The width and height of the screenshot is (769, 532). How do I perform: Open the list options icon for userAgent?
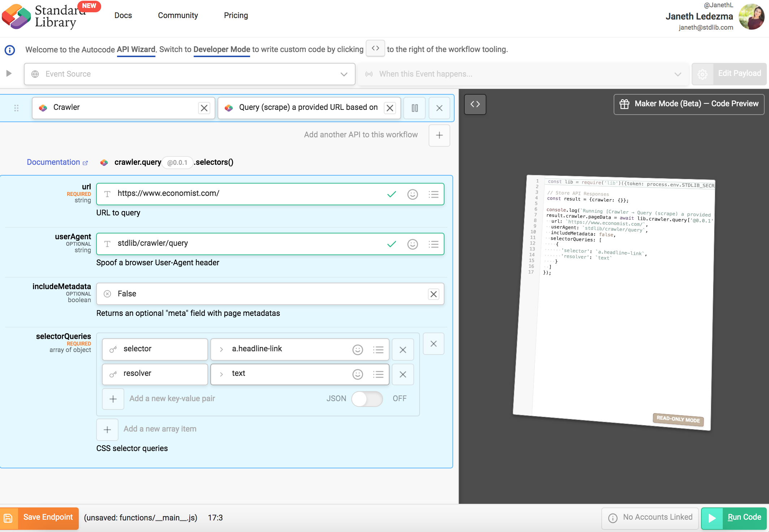434,244
